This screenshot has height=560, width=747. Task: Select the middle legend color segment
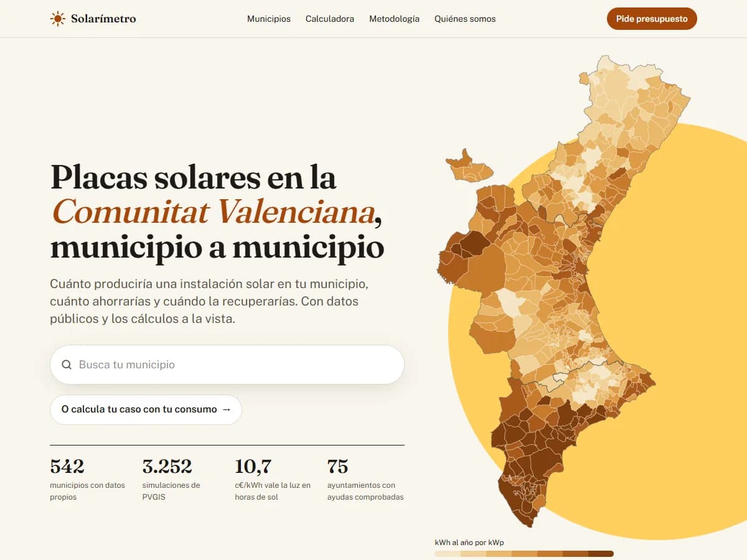[524, 554]
